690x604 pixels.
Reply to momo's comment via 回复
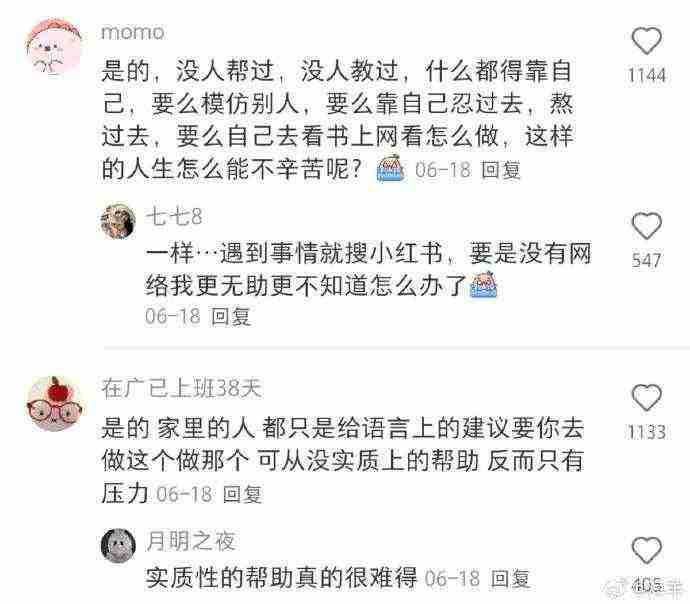(x=501, y=170)
